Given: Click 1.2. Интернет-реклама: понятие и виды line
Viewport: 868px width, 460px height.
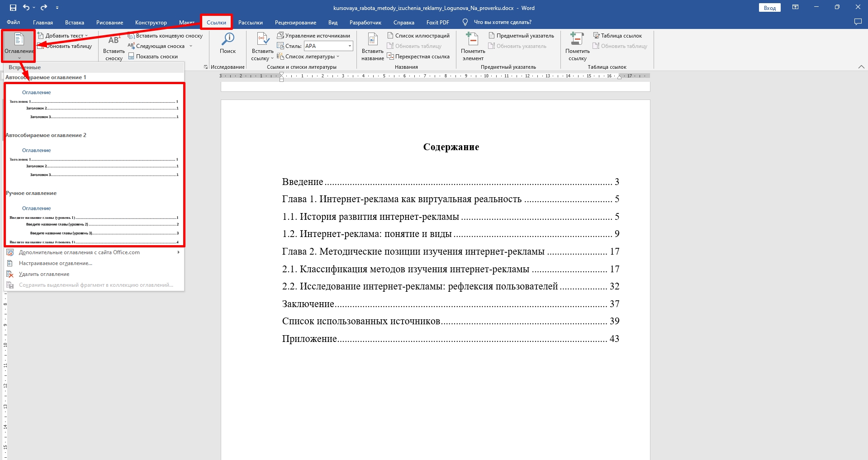Looking at the screenshot, I should point(451,234).
